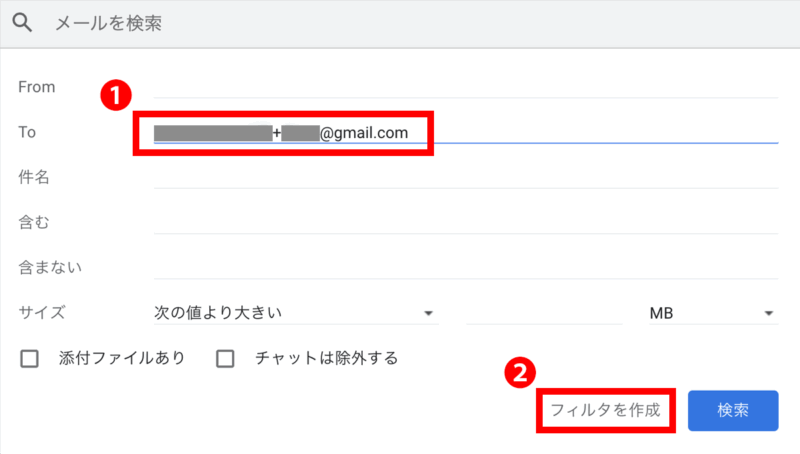This screenshot has width=800, height=454.
Task: Click the red number 2 marker
Action: click(518, 373)
